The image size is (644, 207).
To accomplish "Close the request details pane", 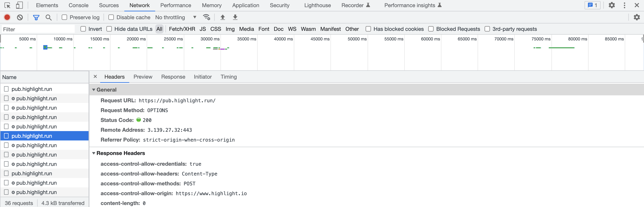I will click(x=95, y=76).
